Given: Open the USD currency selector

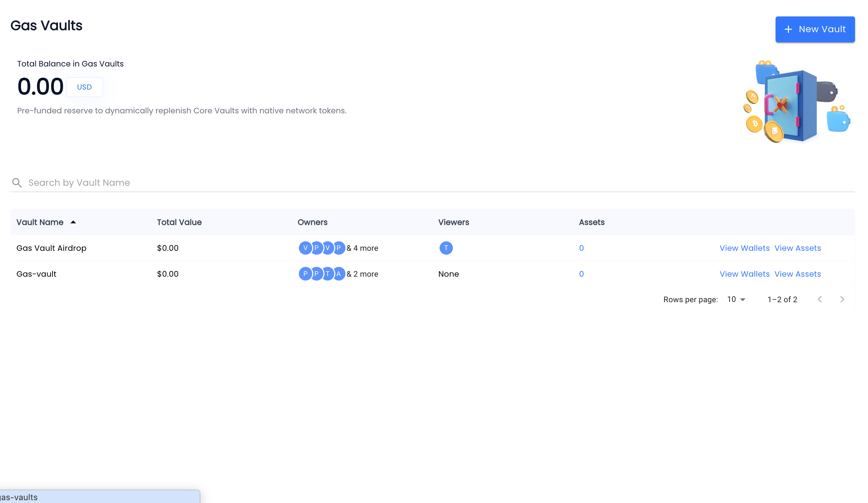Looking at the screenshot, I should tap(84, 87).
